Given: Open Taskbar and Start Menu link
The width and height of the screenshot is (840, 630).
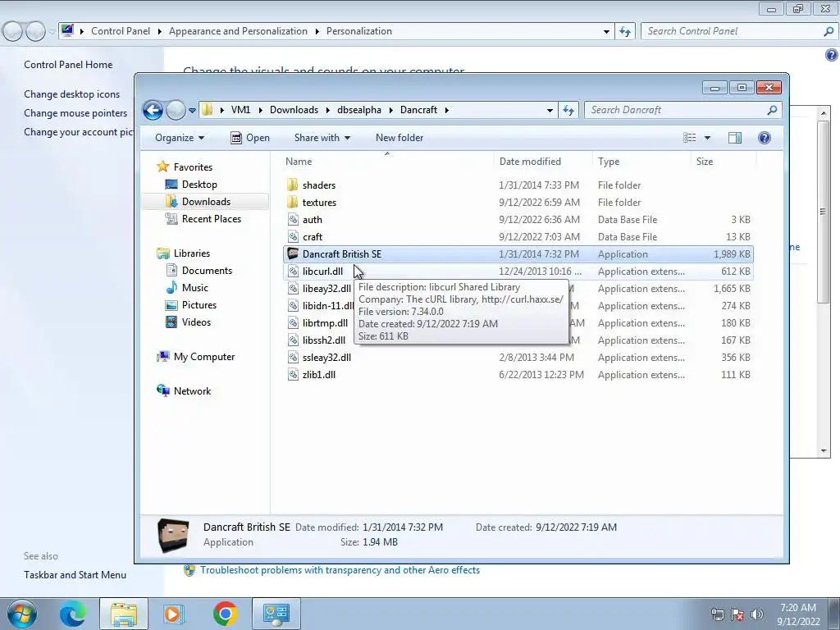Looking at the screenshot, I should click(75, 575).
